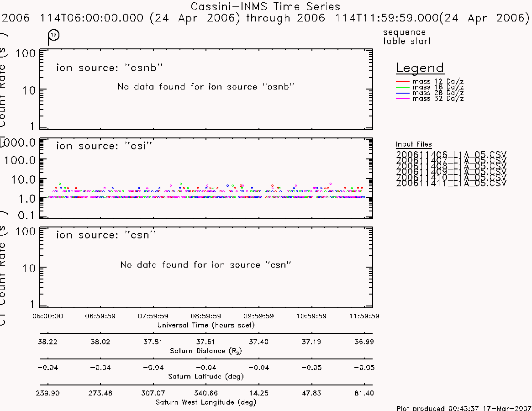Screen dimensions: 532x411
Task: Click the 07:59:59 time axis label
Action: pos(153,316)
